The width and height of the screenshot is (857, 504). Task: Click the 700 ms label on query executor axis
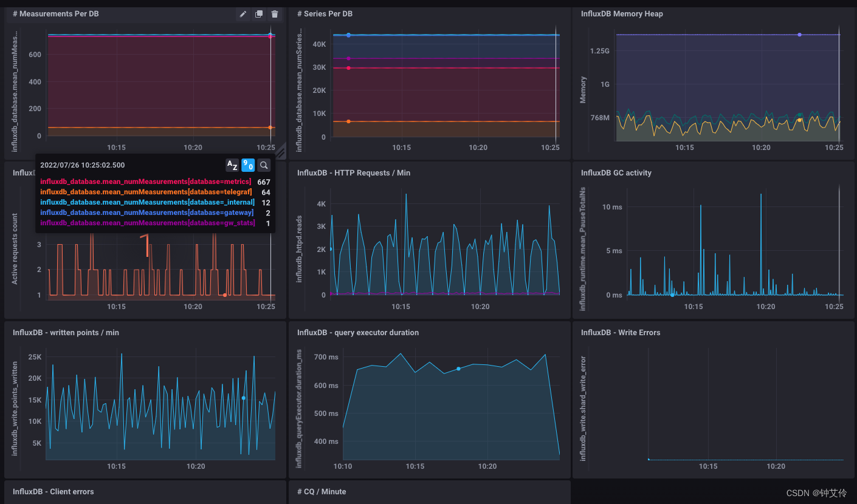(x=326, y=357)
